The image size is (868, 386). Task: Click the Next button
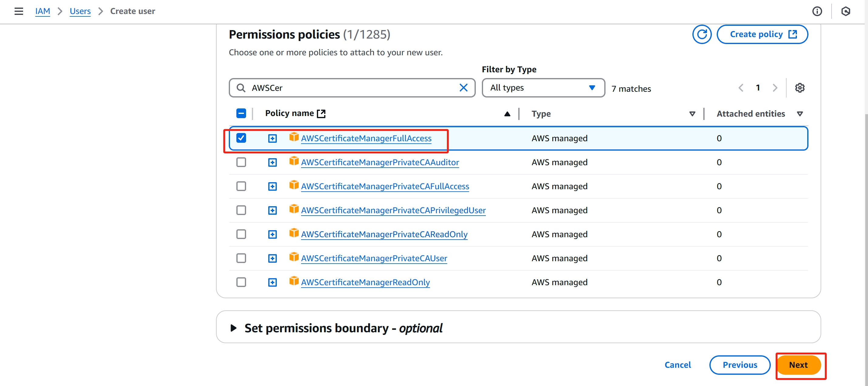point(798,365)
